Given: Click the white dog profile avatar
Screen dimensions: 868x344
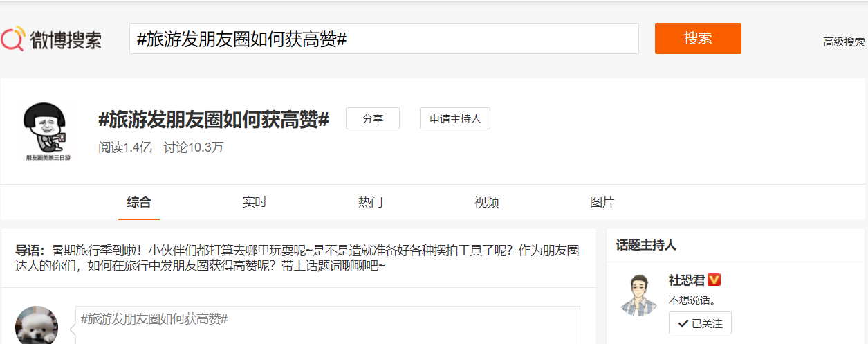Looking at the screenshot, I should [37, 326].
